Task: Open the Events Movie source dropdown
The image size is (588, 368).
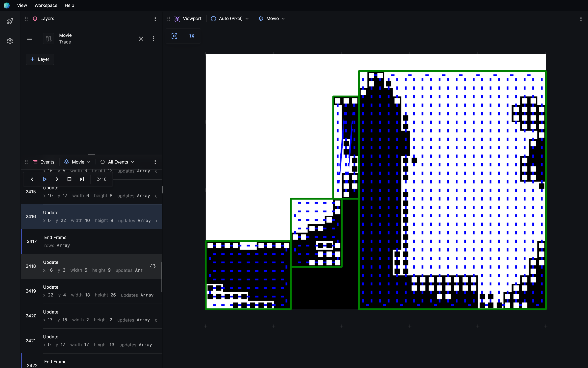Action: [x=77, y=162]
